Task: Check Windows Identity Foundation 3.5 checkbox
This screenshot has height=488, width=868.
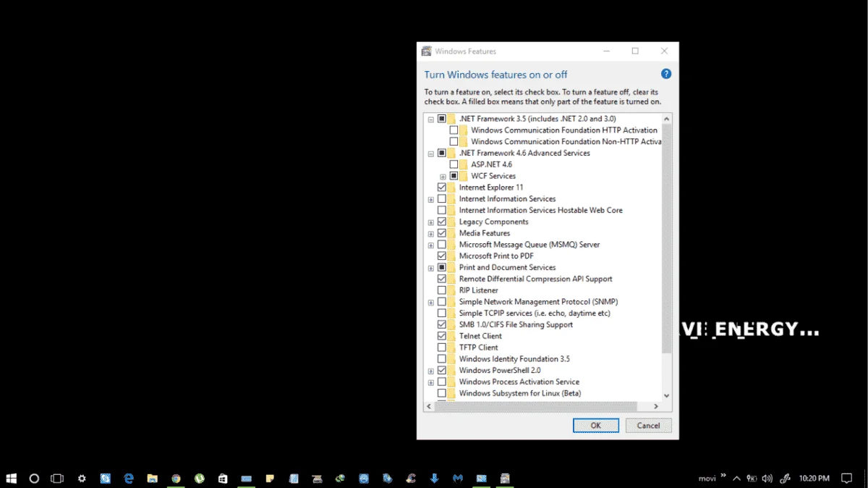Action: pyautogui.click(x=442, y=359)
